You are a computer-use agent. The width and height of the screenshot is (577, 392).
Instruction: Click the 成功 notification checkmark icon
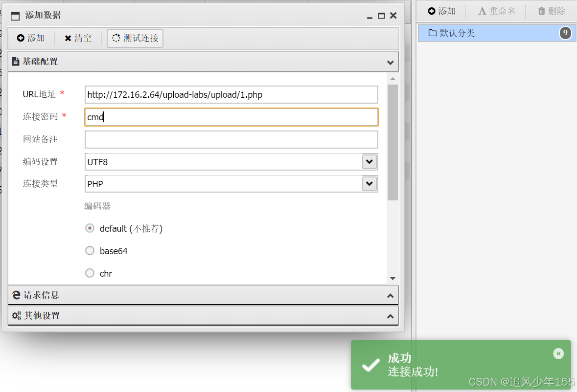pyautogui.click(x=370, y=365)
